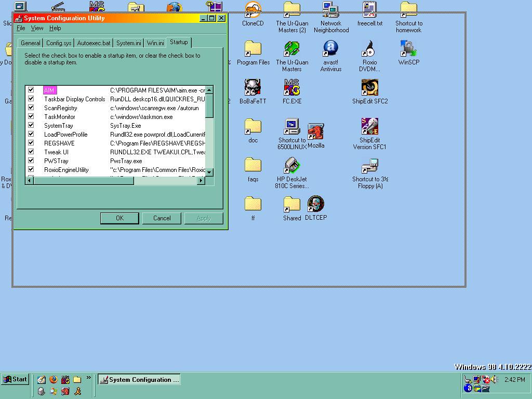Switch to the General tab
Screen dimensions: 532x399
pyautogui.click(x=31, y=43)
